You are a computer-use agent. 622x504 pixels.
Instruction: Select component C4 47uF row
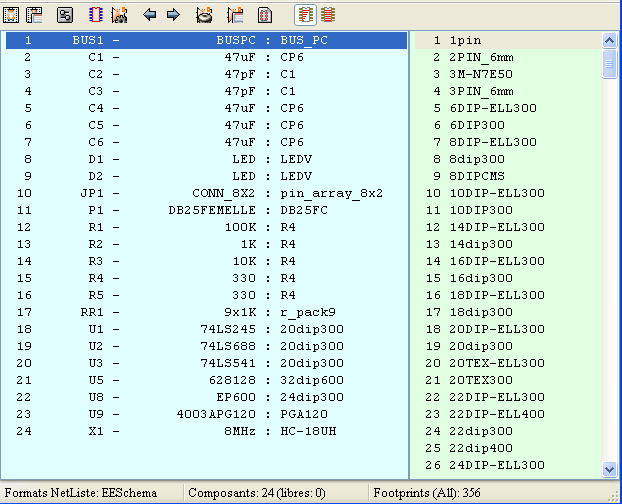(206, 108)
